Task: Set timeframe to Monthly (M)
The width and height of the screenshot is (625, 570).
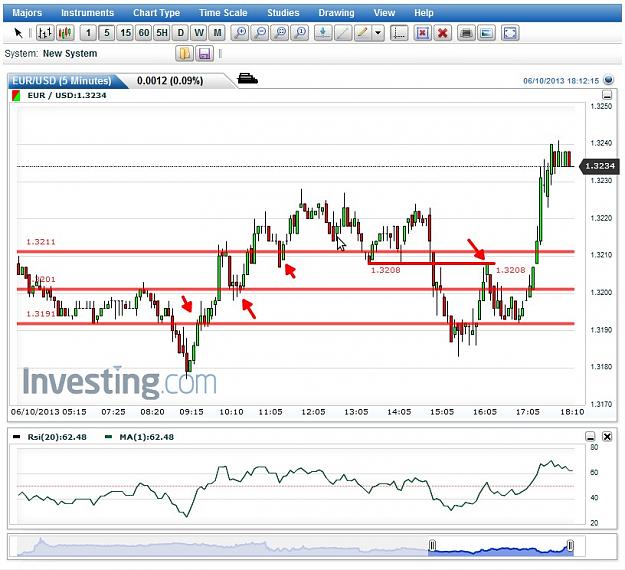Action: coord(217,33)
